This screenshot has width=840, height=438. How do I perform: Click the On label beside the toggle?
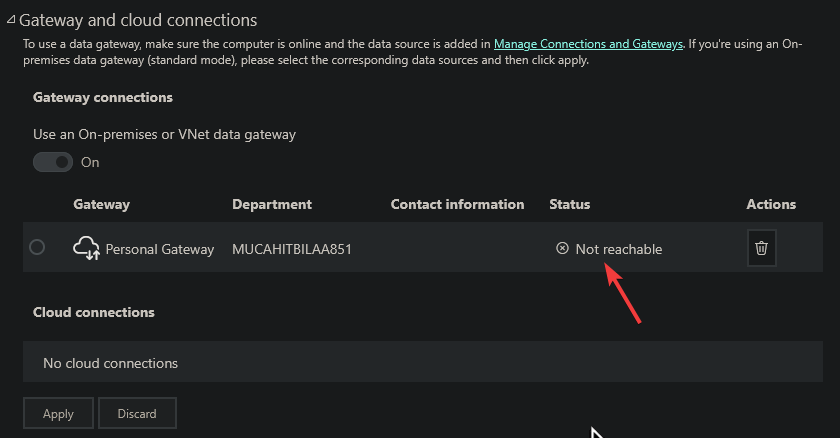click(x=90, y=162)
